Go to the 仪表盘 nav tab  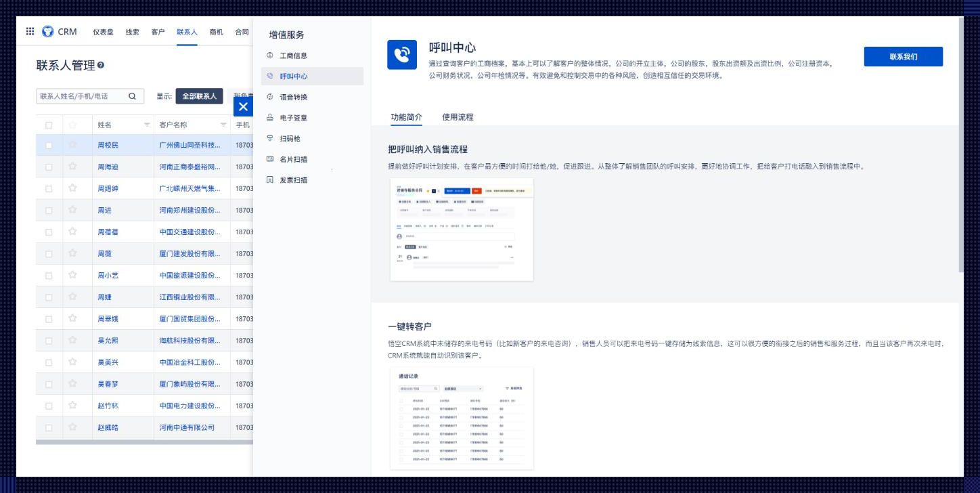coord(104,32)
